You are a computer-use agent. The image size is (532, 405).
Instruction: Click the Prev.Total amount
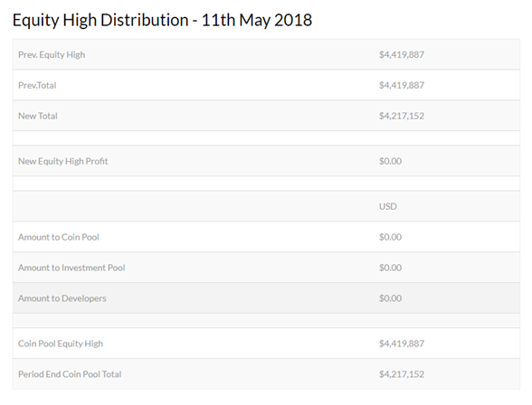pyautogui.click(x=402, y=85)
